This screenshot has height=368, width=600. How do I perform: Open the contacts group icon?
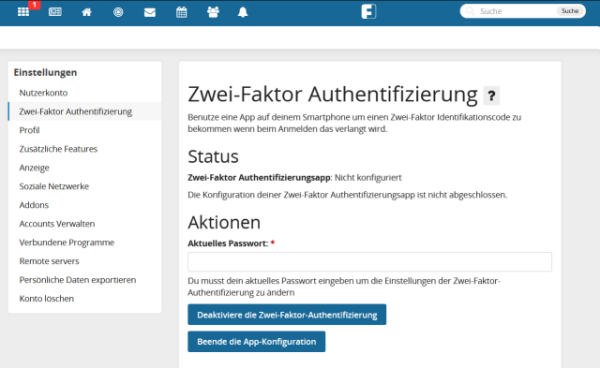click(x=213, y=12)
